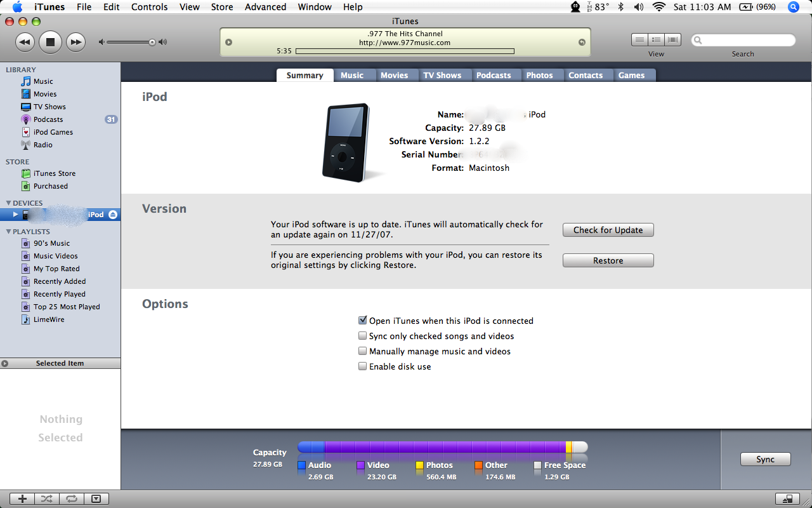
Task: Click the Podcasts count badge 31
Action: tap(111, 119)
